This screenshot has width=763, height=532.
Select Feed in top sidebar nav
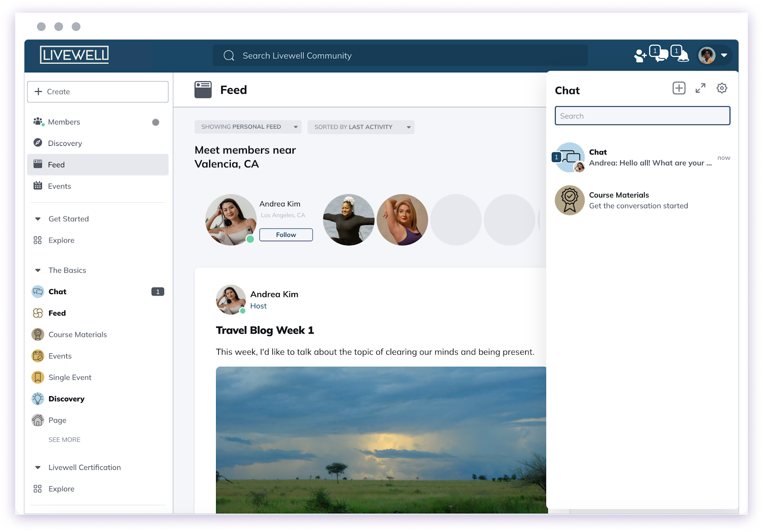pos(98,164)
